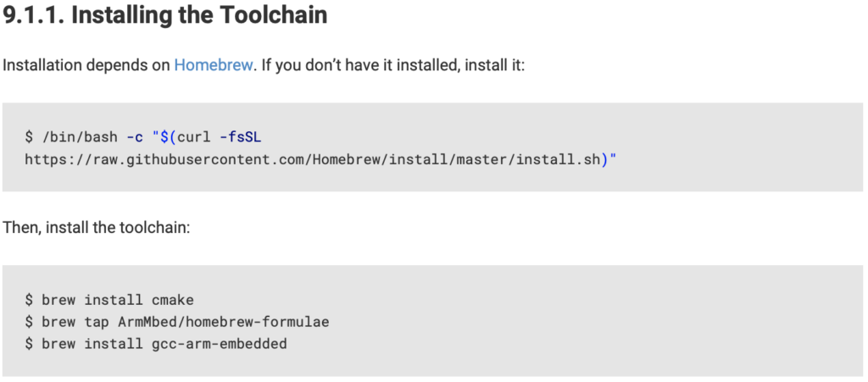Click the 'Then, install the toolchain:' paragraph
Screen dimensions: 868x382
tap(97, 228)
